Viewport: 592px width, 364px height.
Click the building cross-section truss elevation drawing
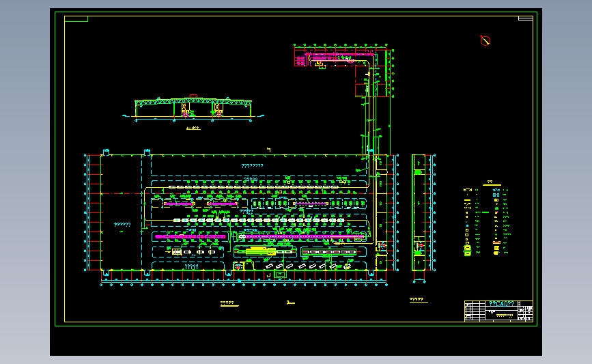click(193, 109)
